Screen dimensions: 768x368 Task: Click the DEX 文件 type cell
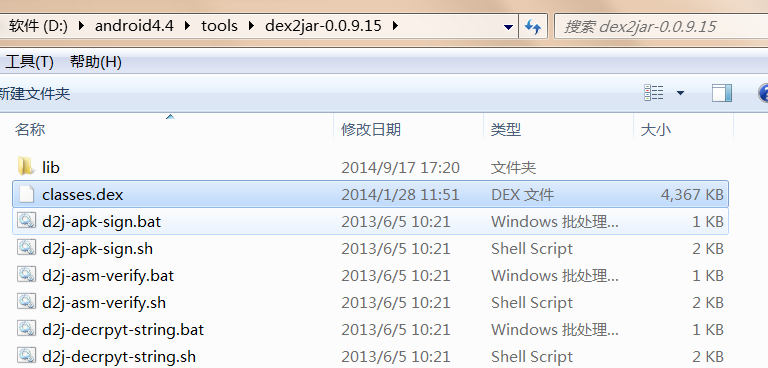[522, 195]
